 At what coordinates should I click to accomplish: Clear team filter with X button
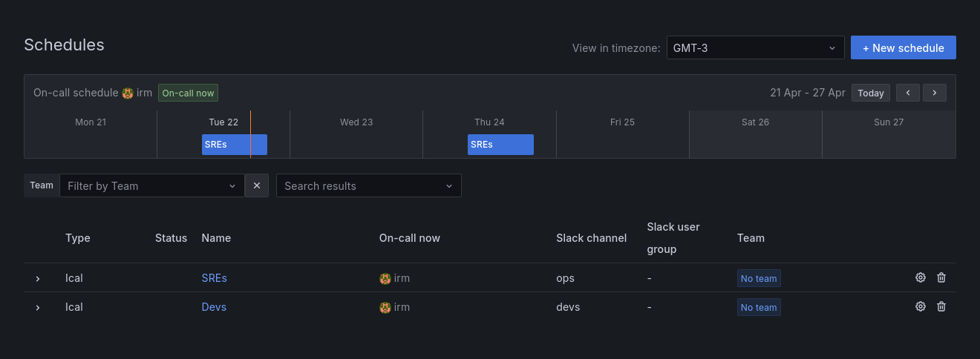[x=256, y=185]
